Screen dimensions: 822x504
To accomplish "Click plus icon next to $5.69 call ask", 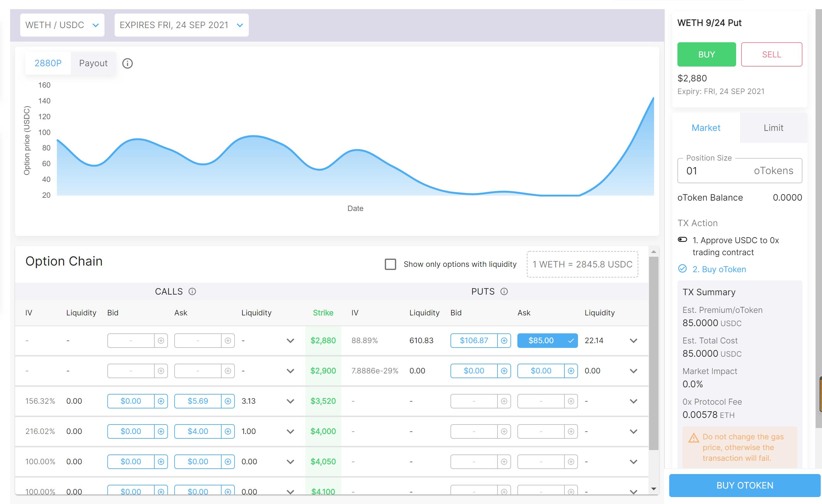I will (228, 401).
